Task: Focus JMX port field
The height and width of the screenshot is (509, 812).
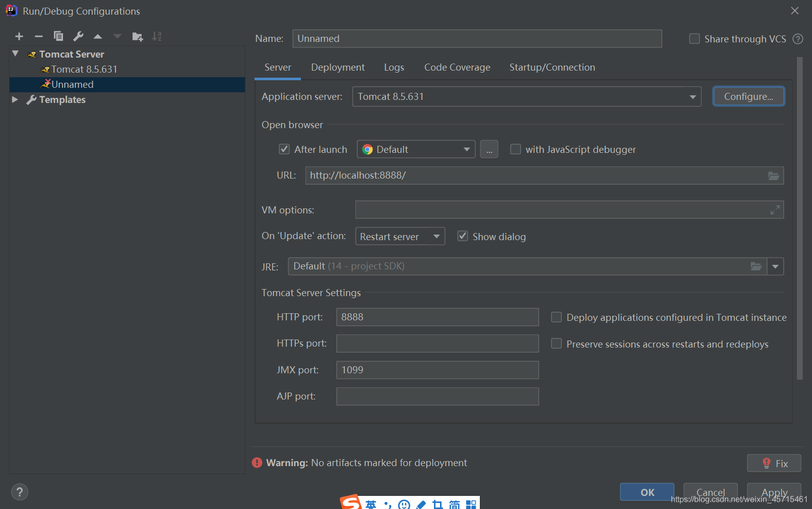Action: [x=438, y=370]
